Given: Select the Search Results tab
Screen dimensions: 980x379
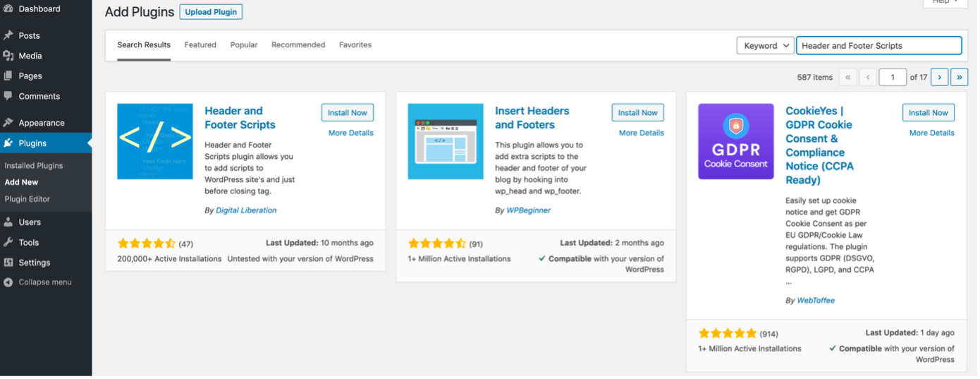Looking at the screenshot, I should [x=144, y=45].
